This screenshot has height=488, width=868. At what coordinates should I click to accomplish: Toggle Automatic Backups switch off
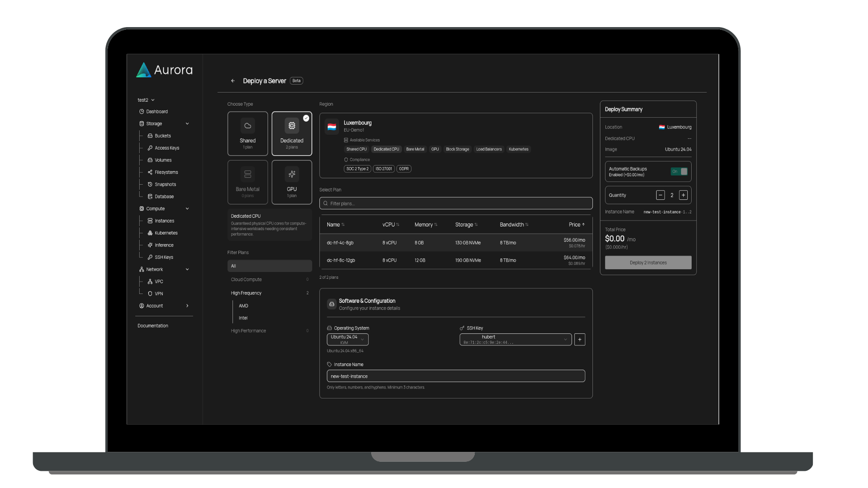pos(679,172)
